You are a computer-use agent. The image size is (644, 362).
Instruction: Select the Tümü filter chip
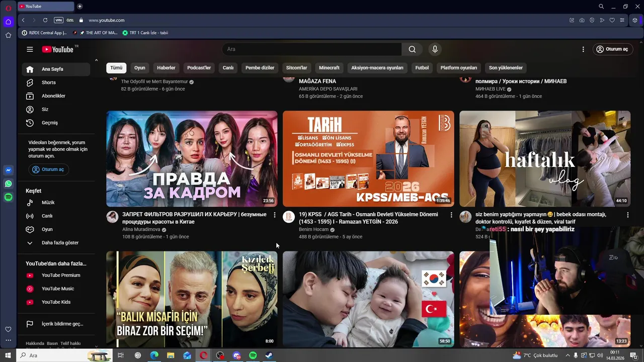coord(116,68)
